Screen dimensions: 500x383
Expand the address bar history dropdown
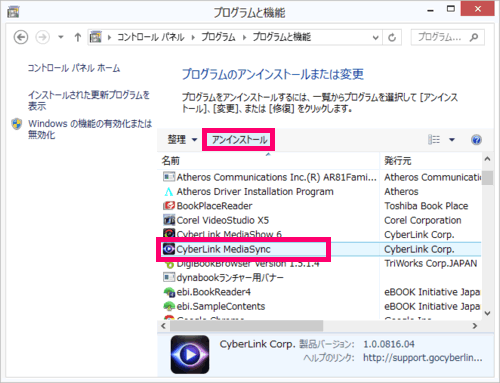pyautogui.click(x=375, y=37)
